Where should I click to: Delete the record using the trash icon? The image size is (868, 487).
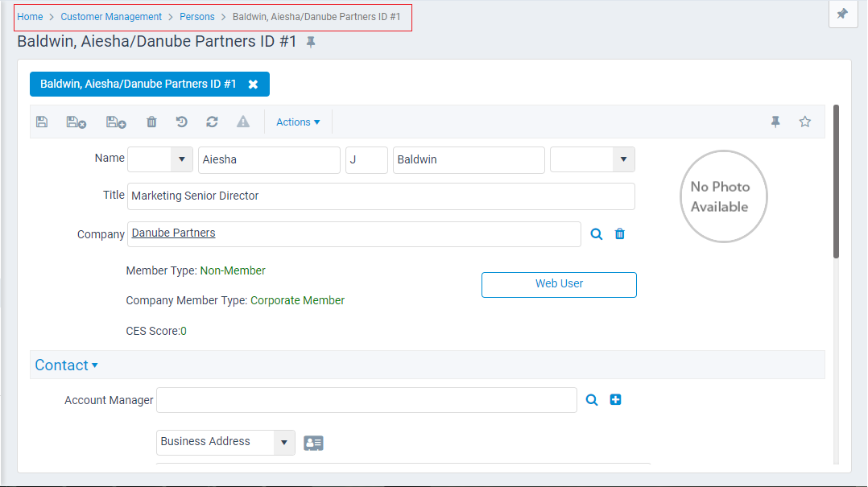pyautogui.click(x=151, y=122)
